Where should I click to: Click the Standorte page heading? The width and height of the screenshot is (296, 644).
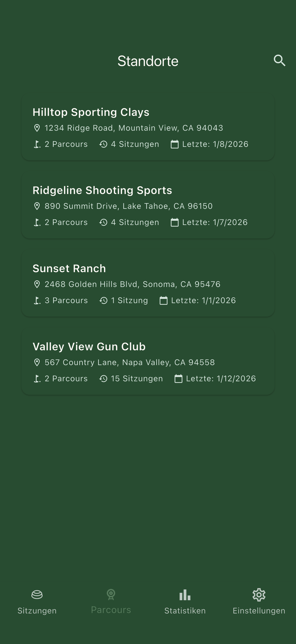click(x=148, y=61)
